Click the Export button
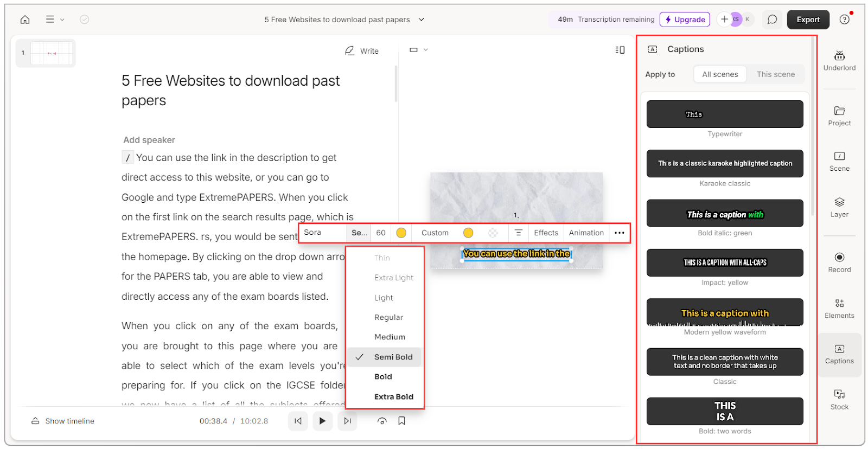The height and width of the screenshot is (449, 868). point(808,20)
